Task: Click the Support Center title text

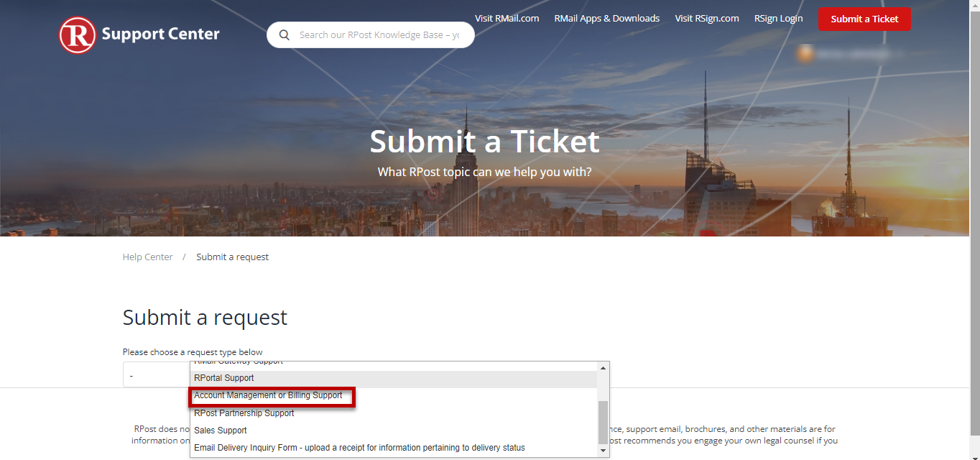Action: (161, 34)
